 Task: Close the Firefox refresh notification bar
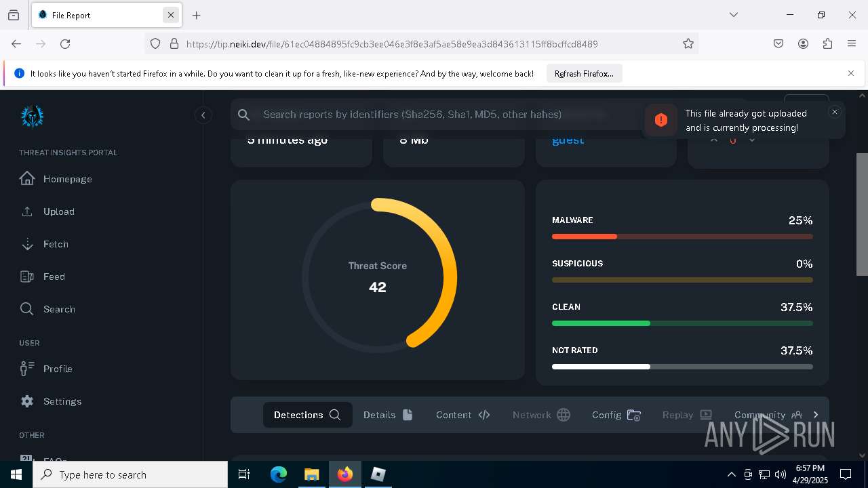(851, 73)
